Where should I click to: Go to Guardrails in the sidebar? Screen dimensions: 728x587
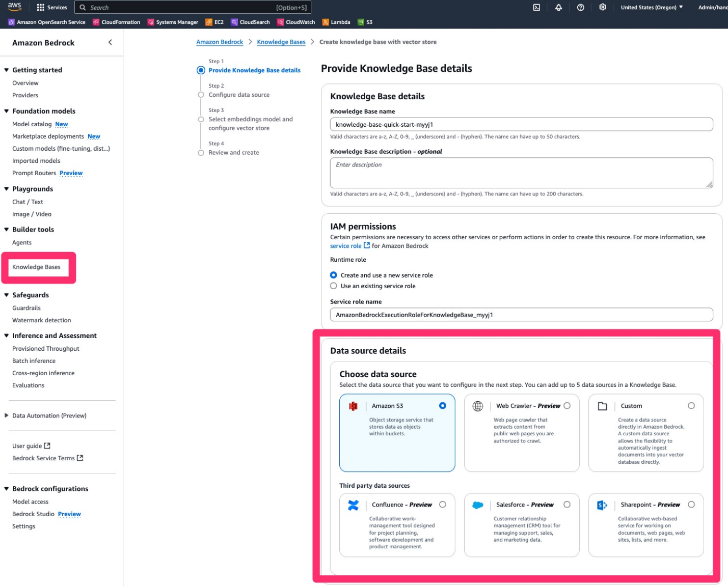(26, 308)
